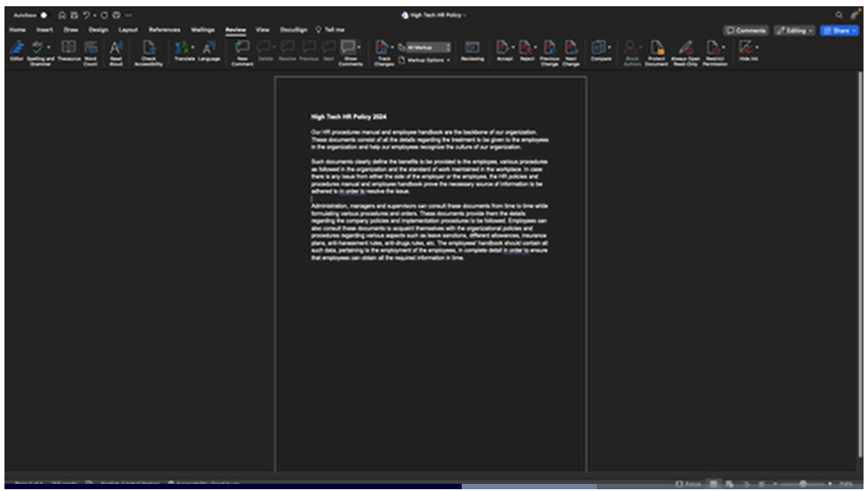Screen dimensions: 868x491
Task: Expand the Reject dropdown arrow
Action: pos(535,47)
